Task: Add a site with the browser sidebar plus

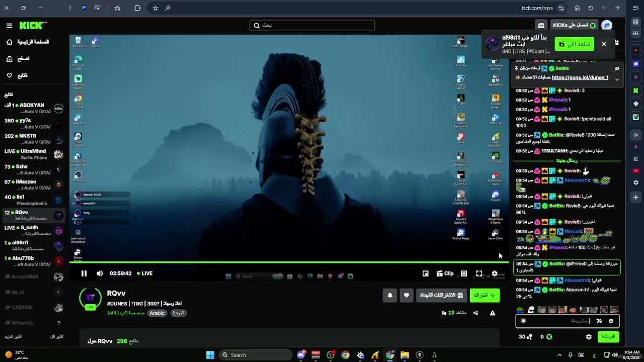Action: (636, 198)
